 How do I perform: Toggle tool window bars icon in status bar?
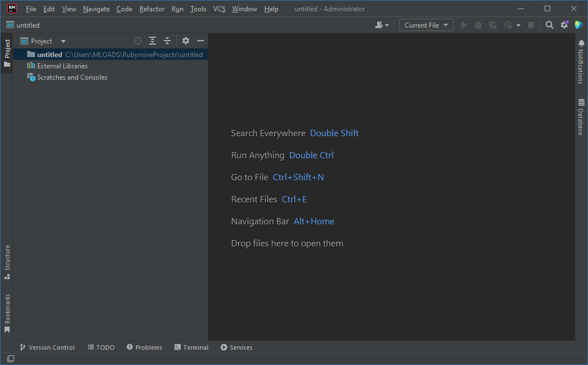(x=11, y=359)
